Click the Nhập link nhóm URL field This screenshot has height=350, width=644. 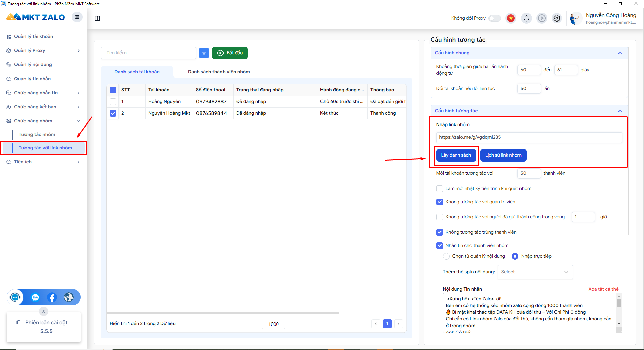529,137
